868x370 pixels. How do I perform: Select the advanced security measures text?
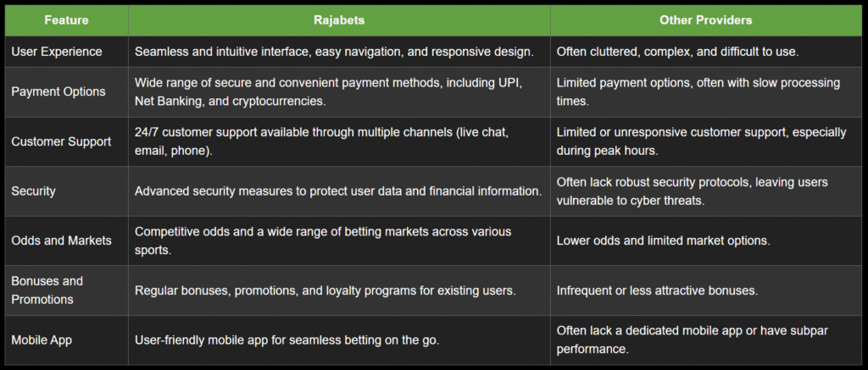337,191
